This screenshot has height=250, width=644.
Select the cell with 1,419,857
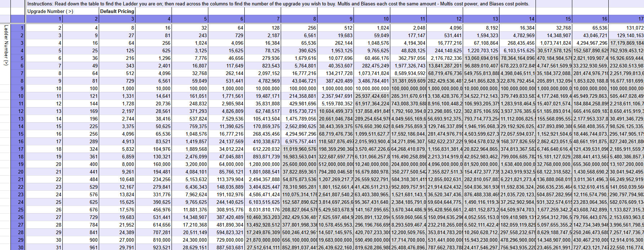(x=190, y=141)
